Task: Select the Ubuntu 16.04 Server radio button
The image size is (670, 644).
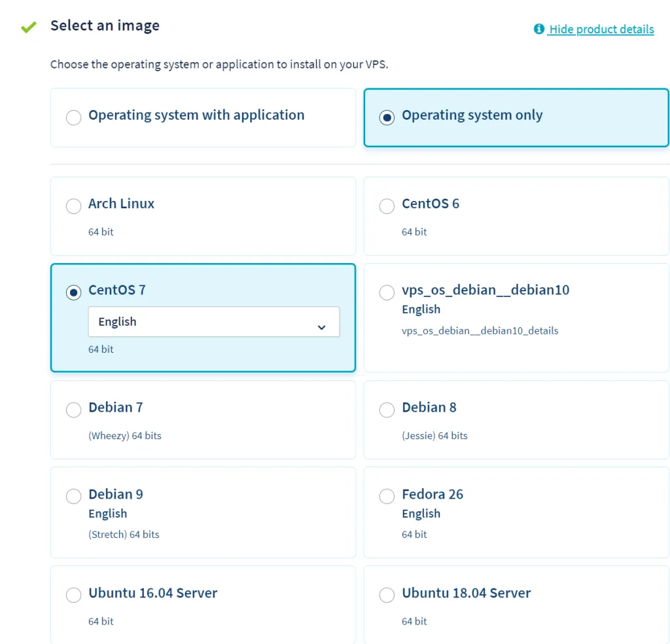Action: [73, 595]
